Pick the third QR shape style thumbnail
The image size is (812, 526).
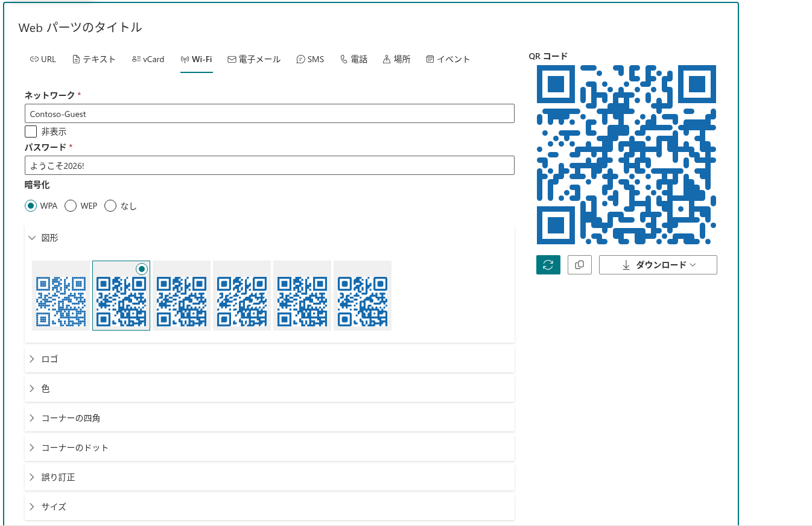pos(182,296)
